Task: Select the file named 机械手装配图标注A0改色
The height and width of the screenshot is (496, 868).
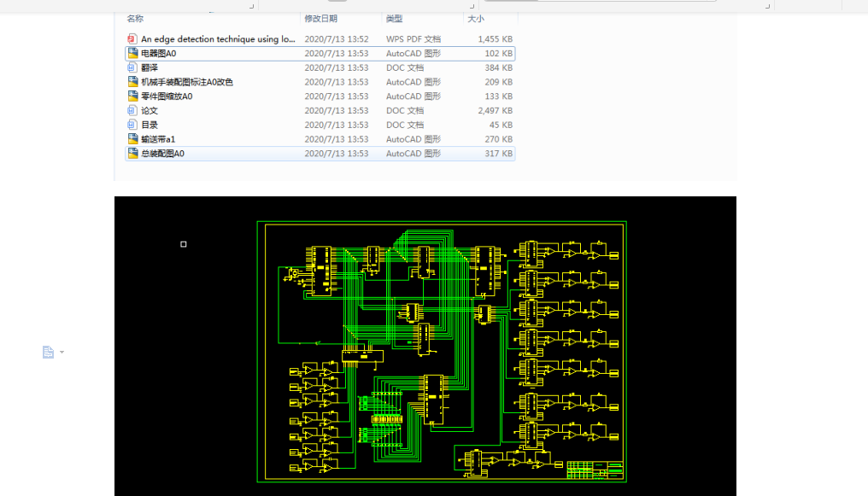Action: coord(186,82)
